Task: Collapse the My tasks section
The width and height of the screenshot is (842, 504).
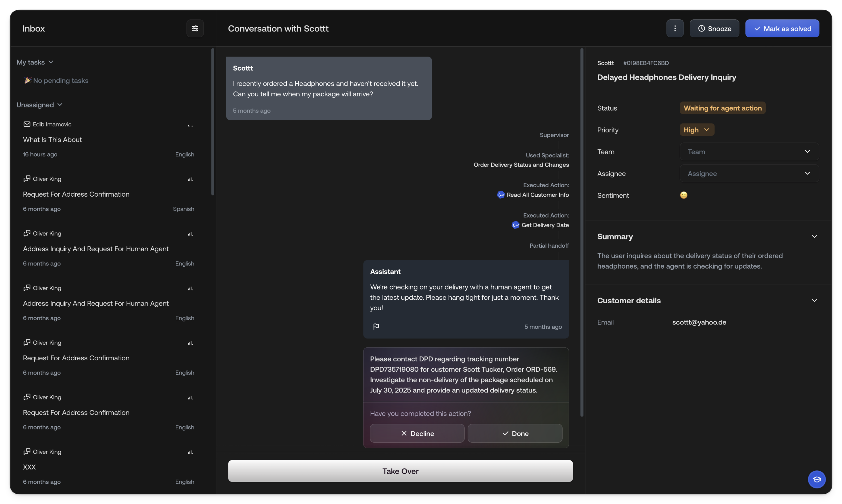Action: click(x=51, y=62)
